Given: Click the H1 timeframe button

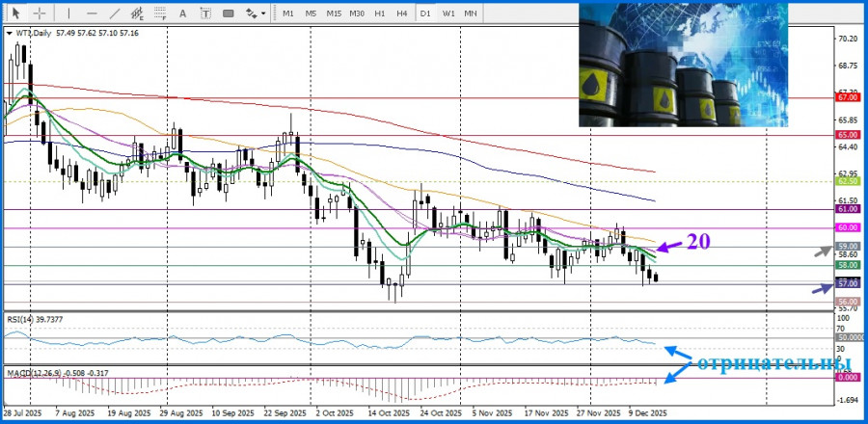Looking at the screenshot, I should coord(380,13).
